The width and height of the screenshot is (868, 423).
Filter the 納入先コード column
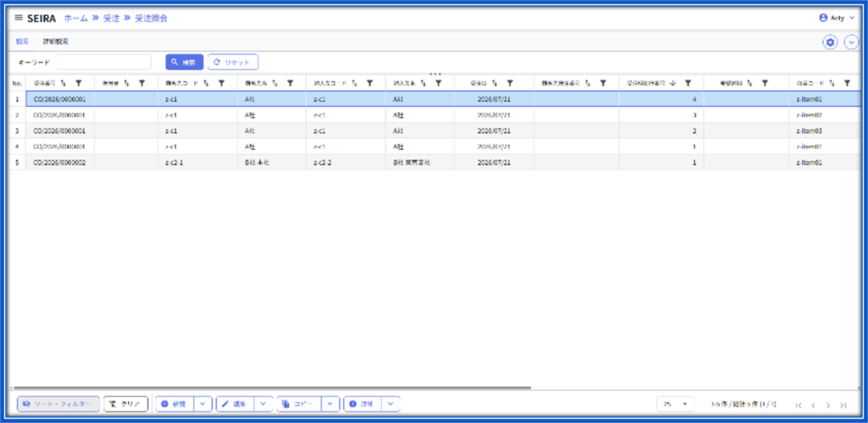click(x=370, y=83)
